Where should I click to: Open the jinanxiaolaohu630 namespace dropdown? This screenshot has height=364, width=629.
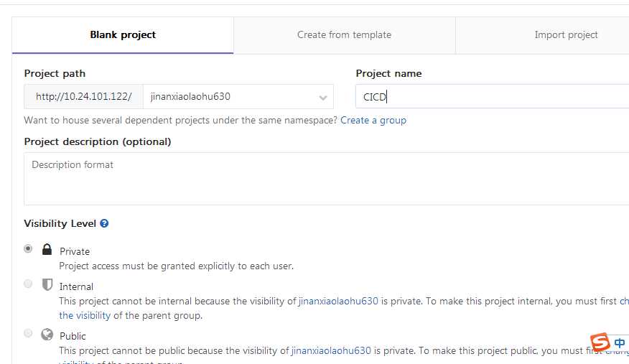(238, 97)
